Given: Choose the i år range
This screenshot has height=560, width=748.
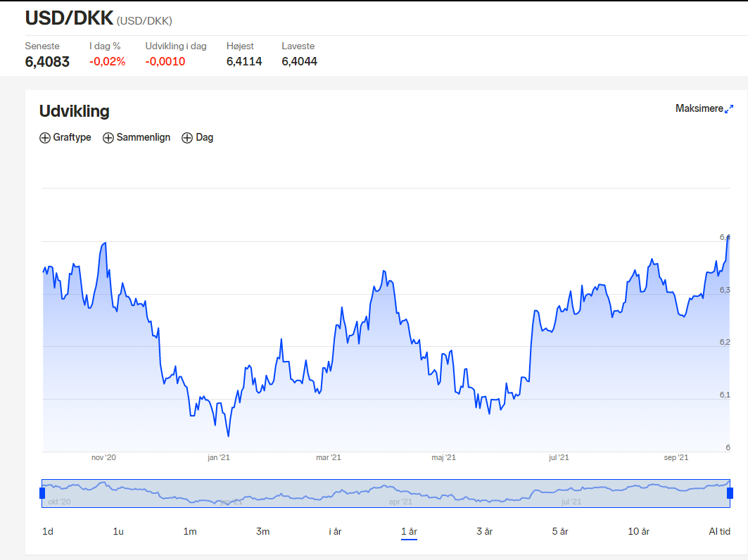Looking at the screenshot, I should [x=336, y=531].
